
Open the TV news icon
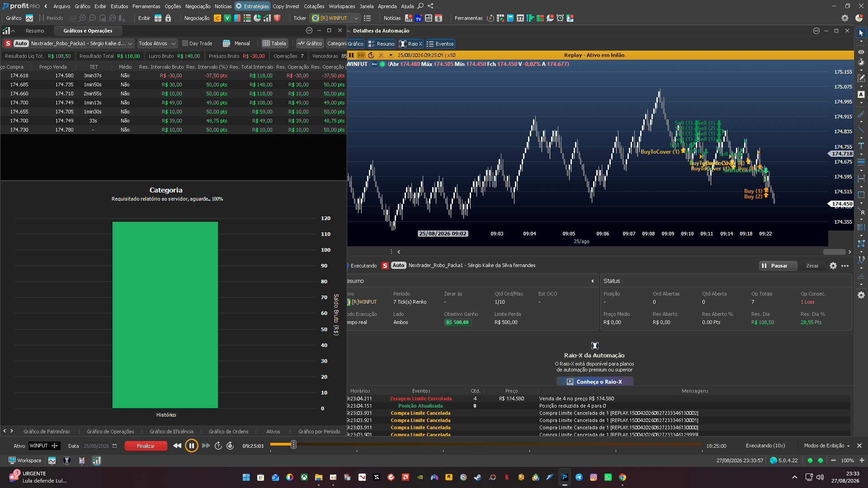point(419,18)
